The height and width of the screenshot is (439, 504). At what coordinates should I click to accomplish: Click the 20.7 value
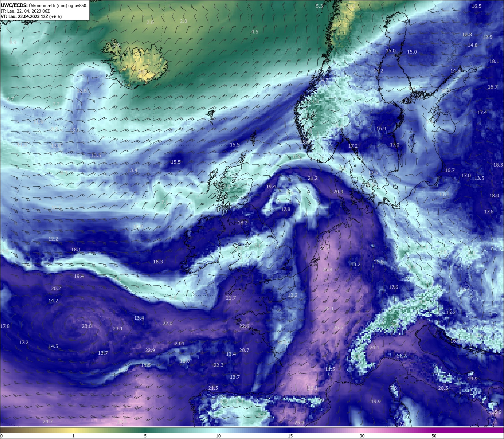tap(244, 350)
